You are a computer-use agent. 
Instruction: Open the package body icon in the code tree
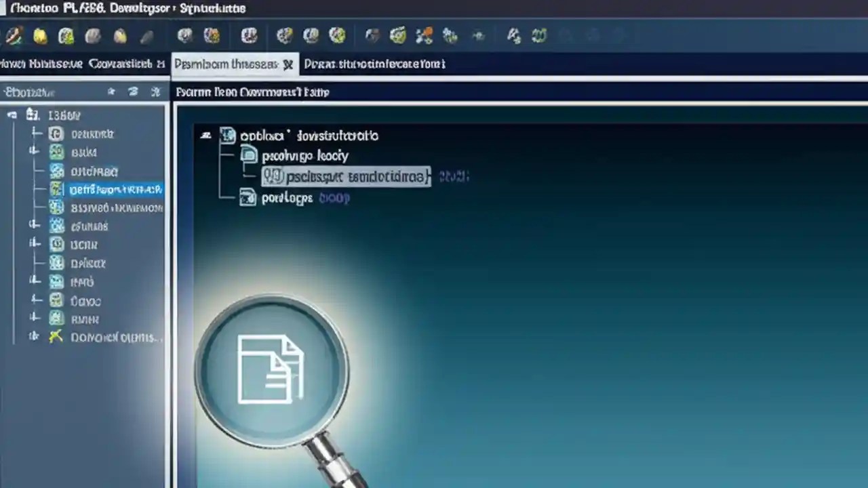click(x=249, y=155)
